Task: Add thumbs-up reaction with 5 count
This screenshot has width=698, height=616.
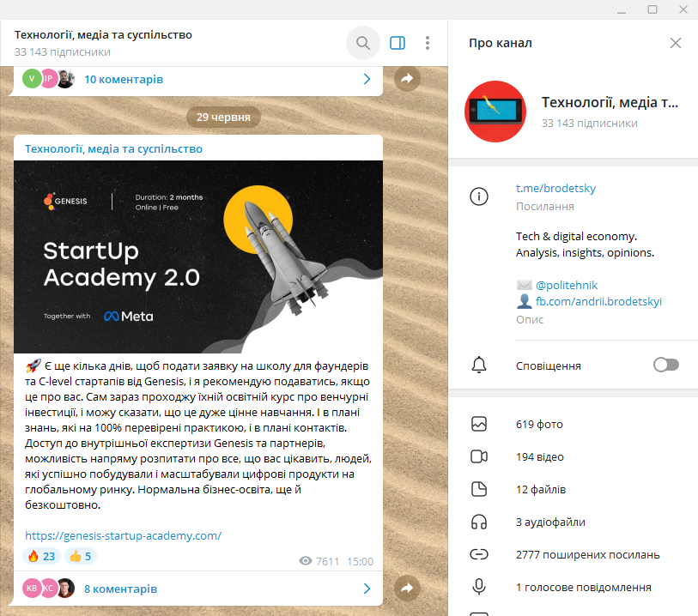Action: point(81,556)
